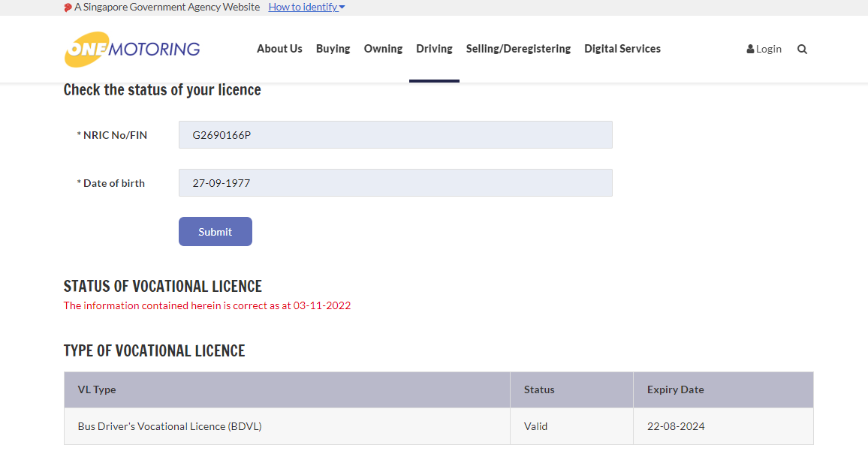
Task: Click the Singapore Government lion crest icon
Action: tap(68, 8)
